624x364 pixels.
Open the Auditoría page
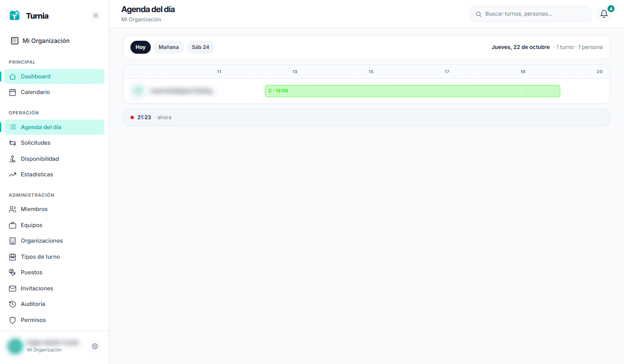pyautogui.click(x=55, y=304)
